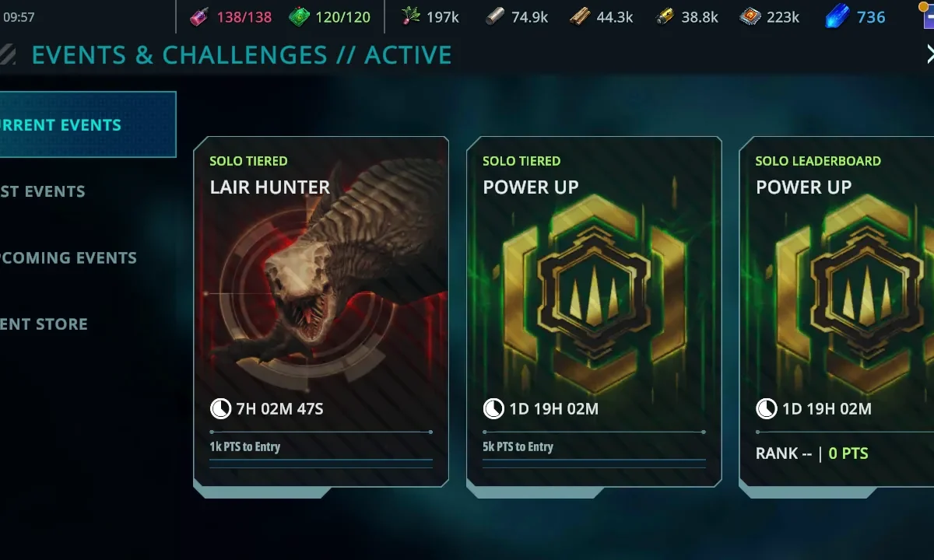Open the Lair Hunter event card
The height and width of the screenshot is (560, 934).
[x=321, y=313]
